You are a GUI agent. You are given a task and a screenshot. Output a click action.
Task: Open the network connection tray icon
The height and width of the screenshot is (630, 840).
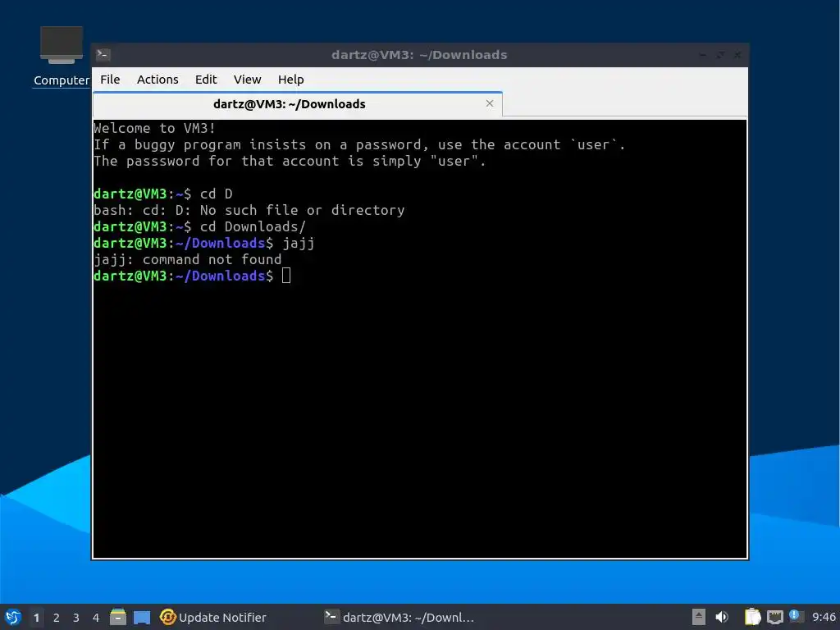pos(774,618)
